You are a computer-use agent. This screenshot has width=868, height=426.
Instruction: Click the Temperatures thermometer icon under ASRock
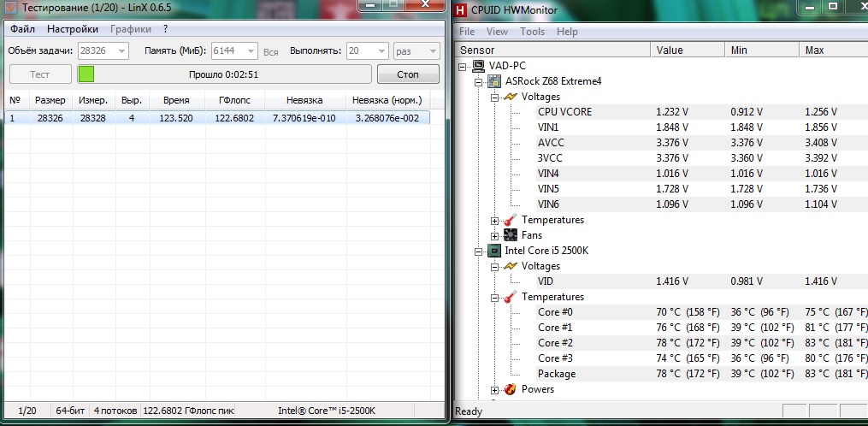coord(510,220)
